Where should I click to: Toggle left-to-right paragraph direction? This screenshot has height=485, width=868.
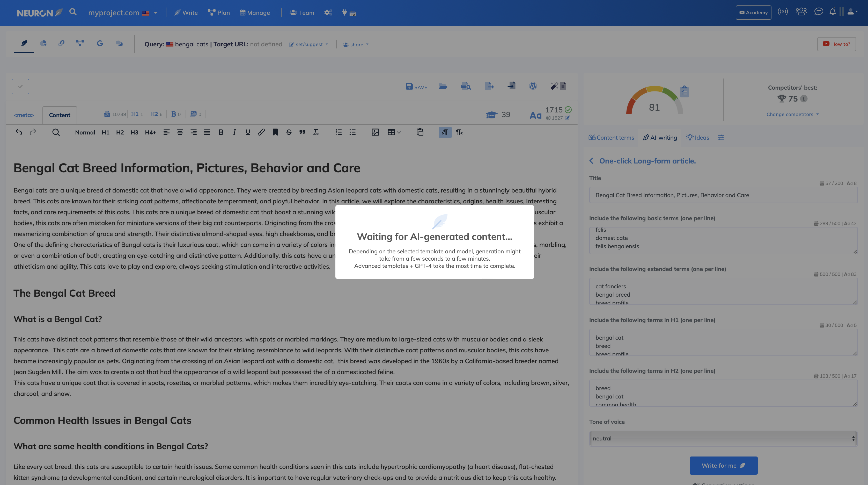pos(445,133)
